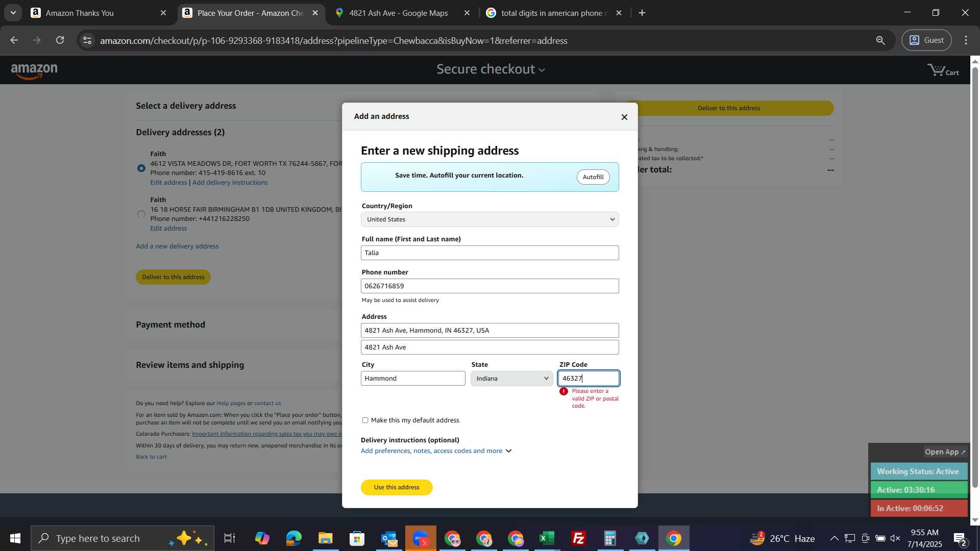The image size is (980, 551).
Task: Open Microsoft Store from taskbar
Action: pos(357,538)
